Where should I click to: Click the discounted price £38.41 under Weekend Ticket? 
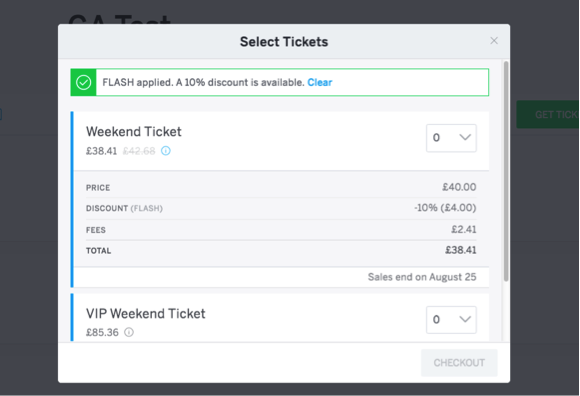pos(101,151)
